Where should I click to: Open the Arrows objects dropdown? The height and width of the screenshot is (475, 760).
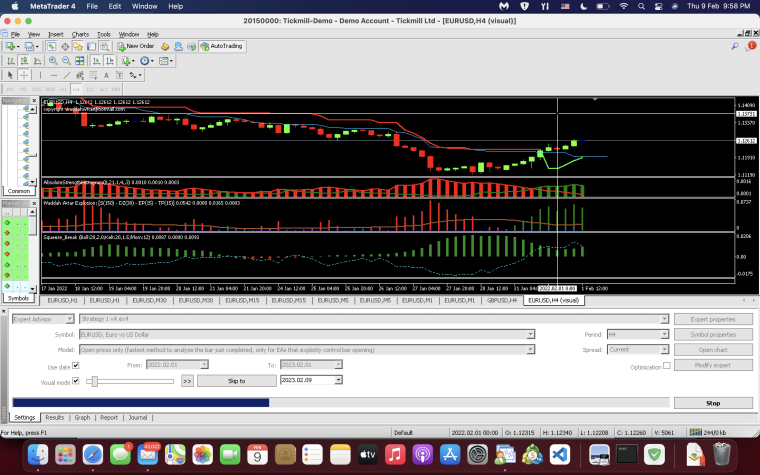[x=135, y=75]
